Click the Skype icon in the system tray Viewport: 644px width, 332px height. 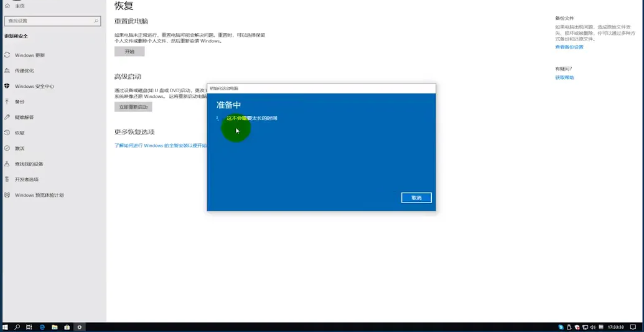561,327
